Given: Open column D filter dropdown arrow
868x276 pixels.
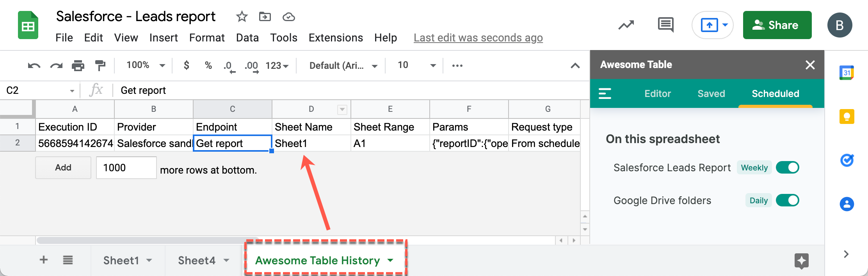Looking at the screenshot, I should [x=342, y=109].
